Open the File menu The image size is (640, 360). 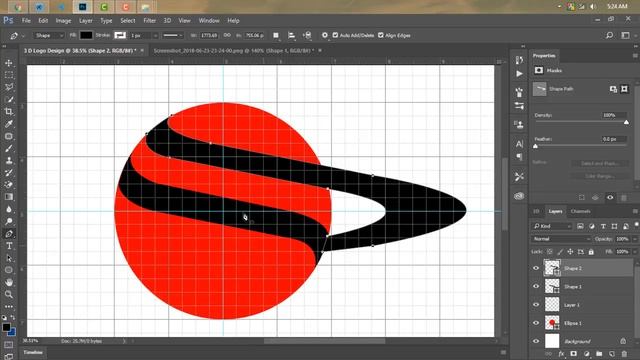[x=26, y=20]
